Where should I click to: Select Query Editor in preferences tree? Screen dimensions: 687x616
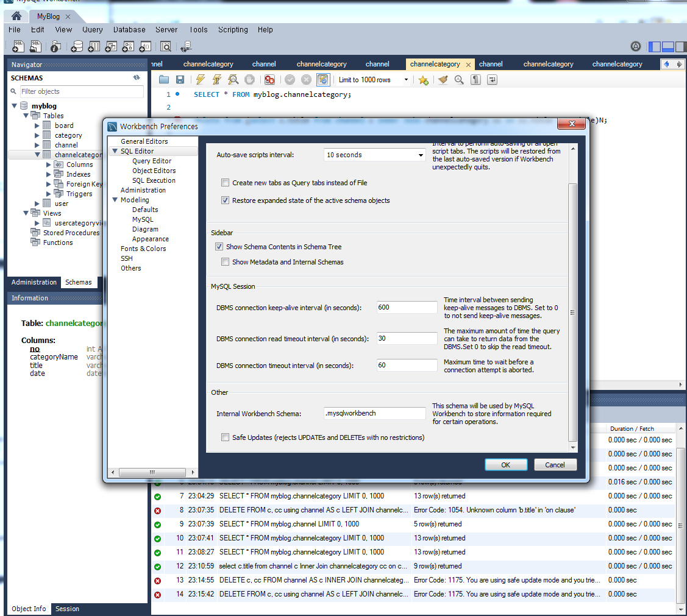click(x=152, y=161)
